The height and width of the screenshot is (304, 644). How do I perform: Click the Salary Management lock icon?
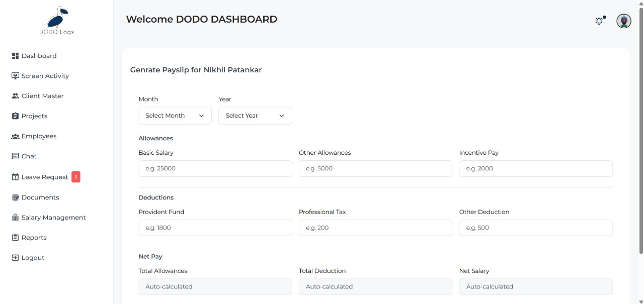[15, 218]
